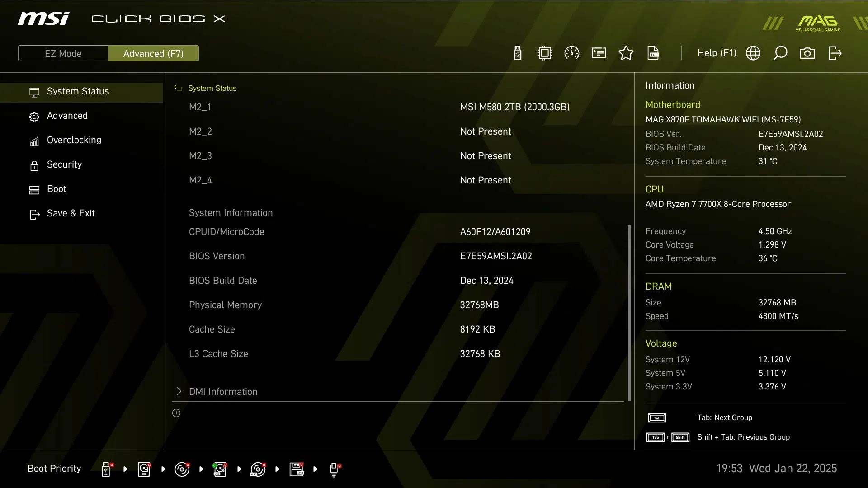Open the Security sidebar menu
Image resolution: width=868 pixels, height=488 pixels.
(81, 165)
